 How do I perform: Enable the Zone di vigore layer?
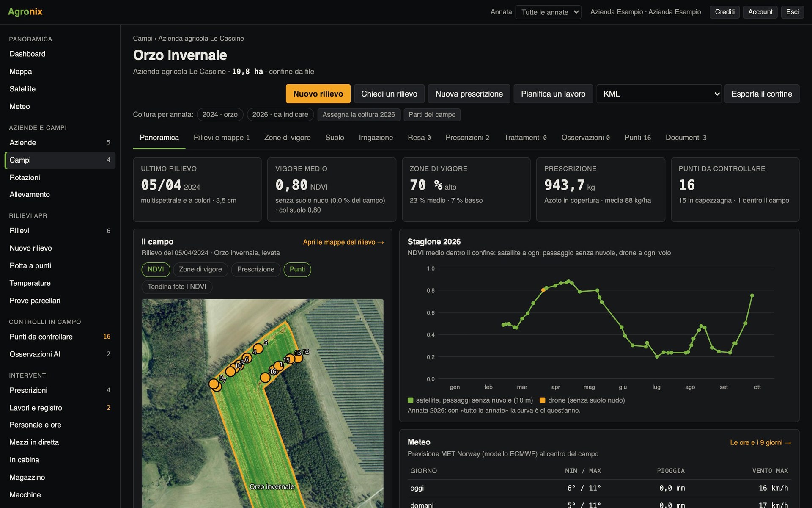coord(200,269)
